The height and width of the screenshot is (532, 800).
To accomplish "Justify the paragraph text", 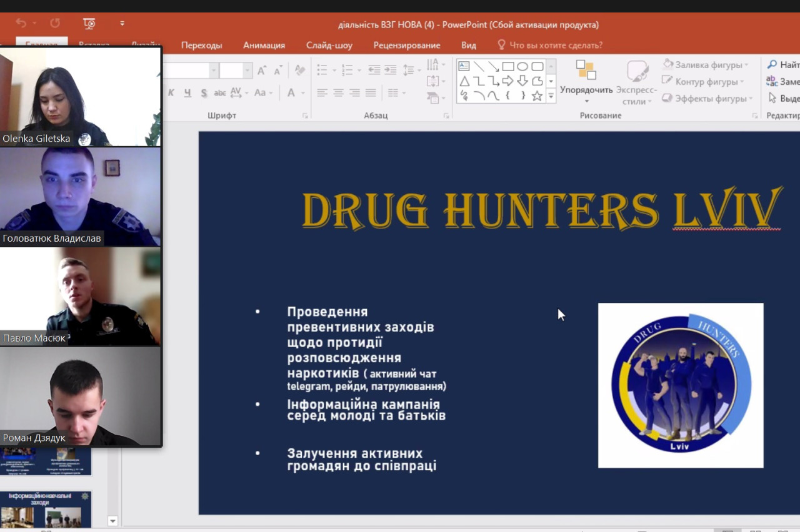I will click(x=371, y=92).
